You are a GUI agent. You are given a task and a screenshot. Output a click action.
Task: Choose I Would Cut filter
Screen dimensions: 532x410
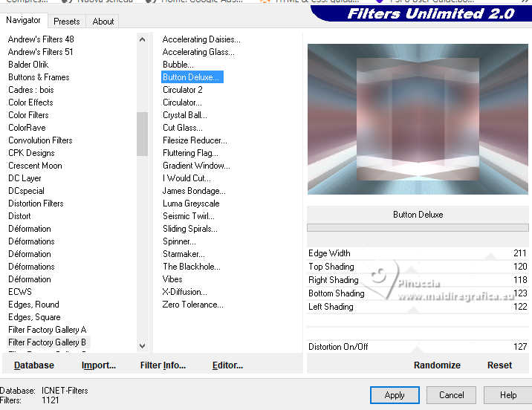coord(186,178)
